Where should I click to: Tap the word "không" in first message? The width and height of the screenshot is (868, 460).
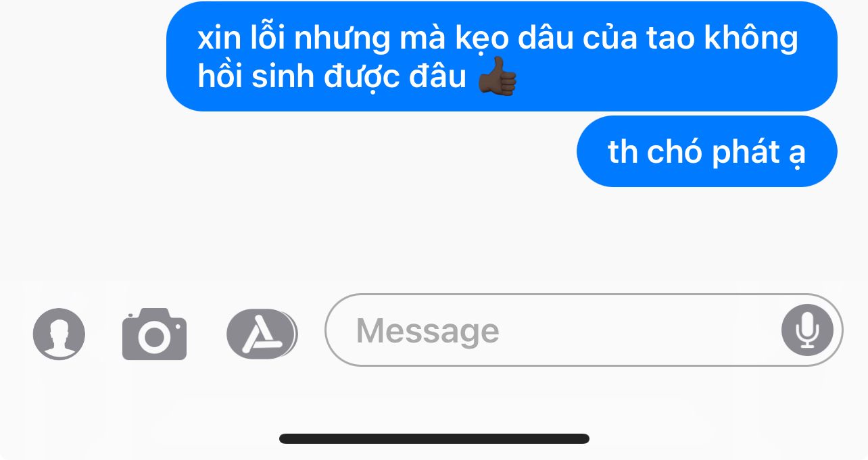click(751, 39)
